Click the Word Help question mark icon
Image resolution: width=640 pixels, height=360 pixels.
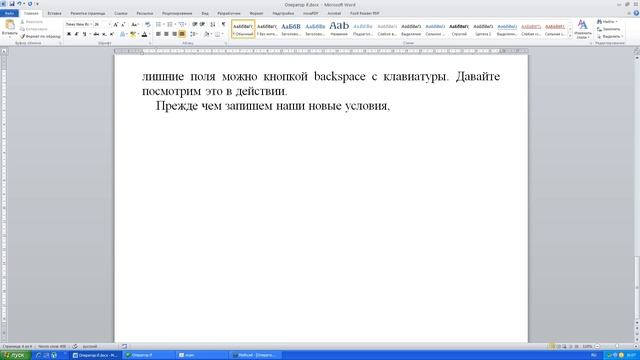pyautogui.click(x=636, y=13)
